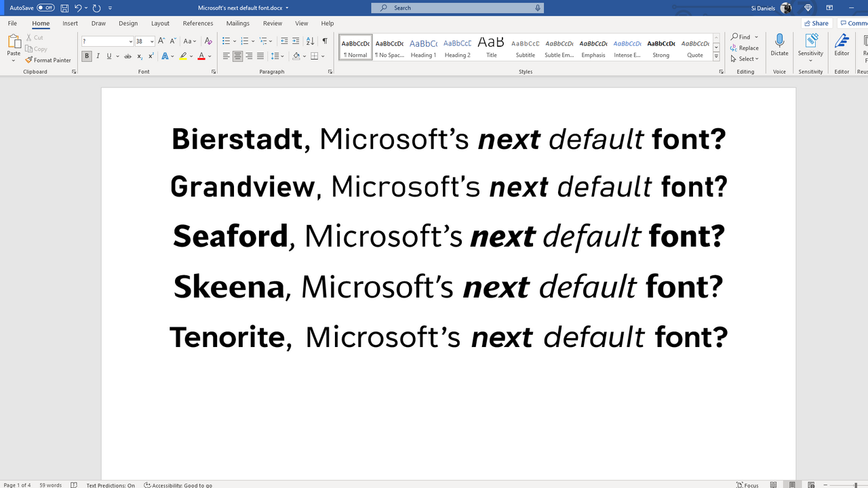Open the Select dropdown
Screen dimensions: 868x488
pyautogui.click(x=745, y=59)
